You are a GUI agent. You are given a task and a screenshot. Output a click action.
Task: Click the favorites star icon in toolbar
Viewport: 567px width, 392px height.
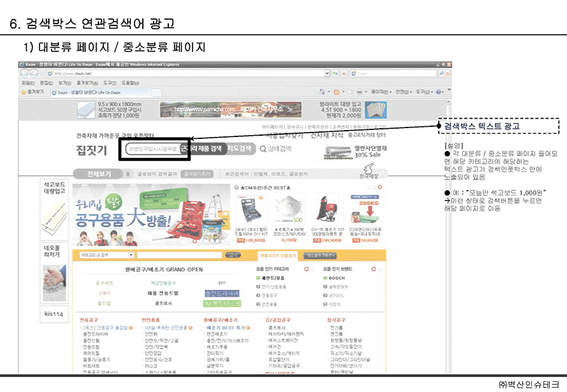pyautogui.click(x=24, y=92)
